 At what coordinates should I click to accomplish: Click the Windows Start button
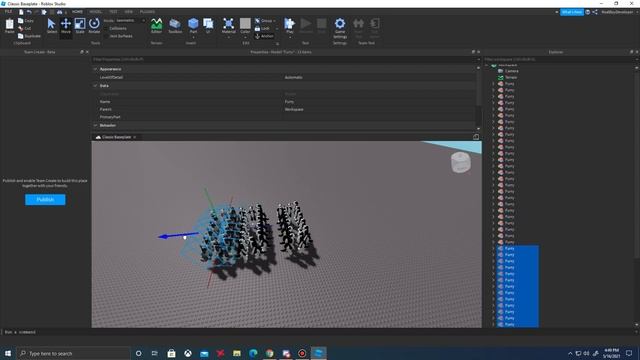8,353
